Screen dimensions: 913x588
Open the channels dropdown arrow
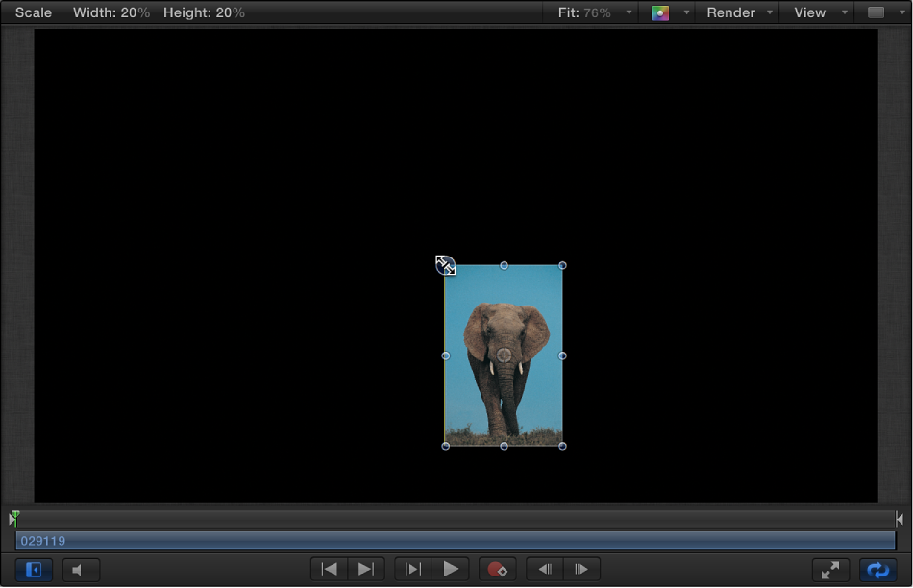[x=684, y=12]
